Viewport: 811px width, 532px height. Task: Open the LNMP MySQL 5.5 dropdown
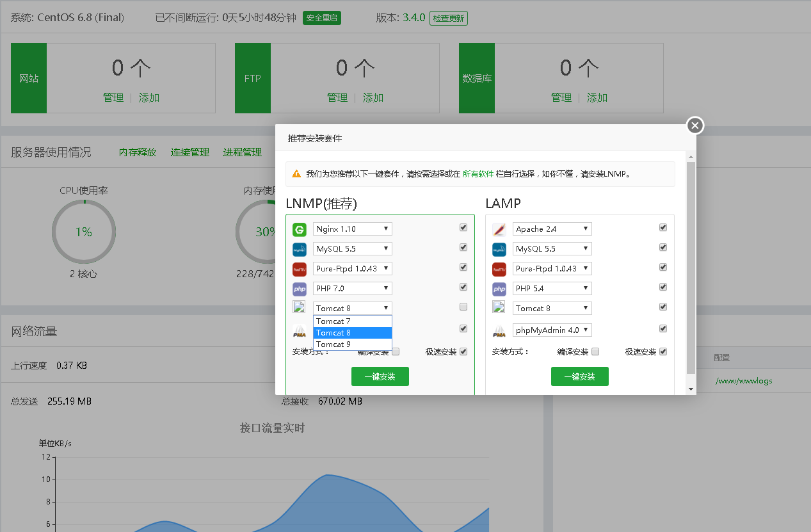pyautogui.click(x=353, y=249)
